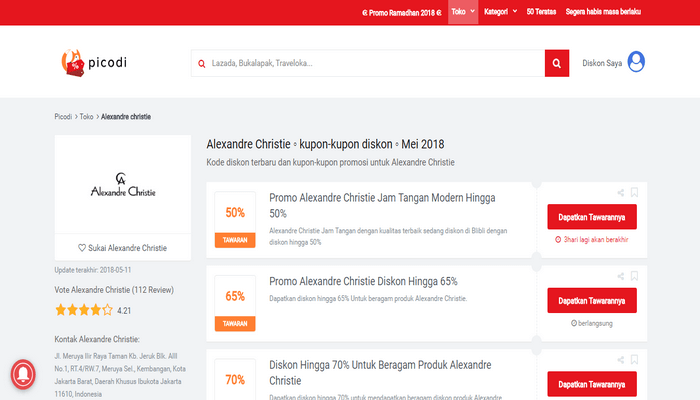Click the star rating for Alexandre Christie
The height and width of the screenshot is (400, 700).
pos(84,310)
